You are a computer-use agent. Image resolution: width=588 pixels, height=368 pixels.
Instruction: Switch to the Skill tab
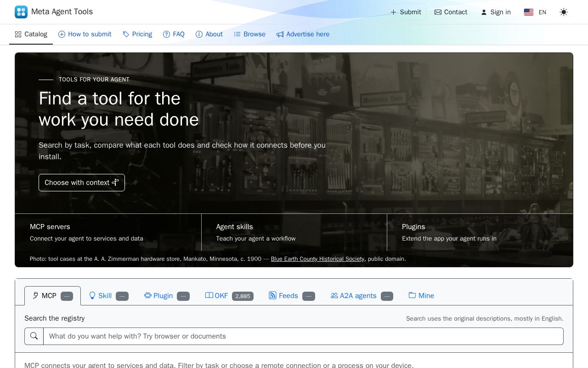[108, 296]
